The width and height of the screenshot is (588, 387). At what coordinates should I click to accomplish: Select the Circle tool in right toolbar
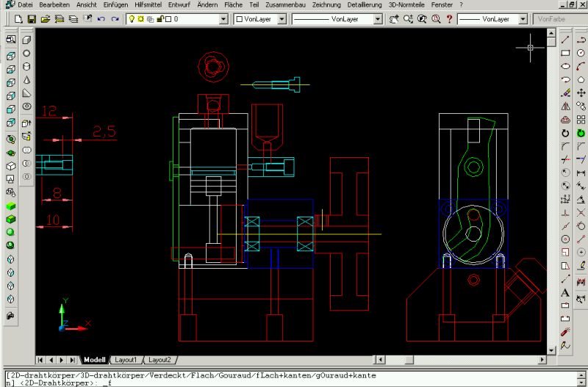(581, 53)
